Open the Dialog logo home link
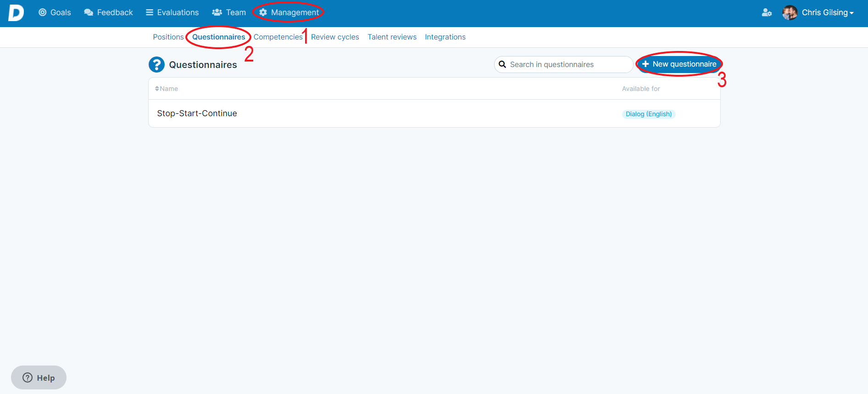The height and width of the screenshot is (394, 868). tap(16, 13)
